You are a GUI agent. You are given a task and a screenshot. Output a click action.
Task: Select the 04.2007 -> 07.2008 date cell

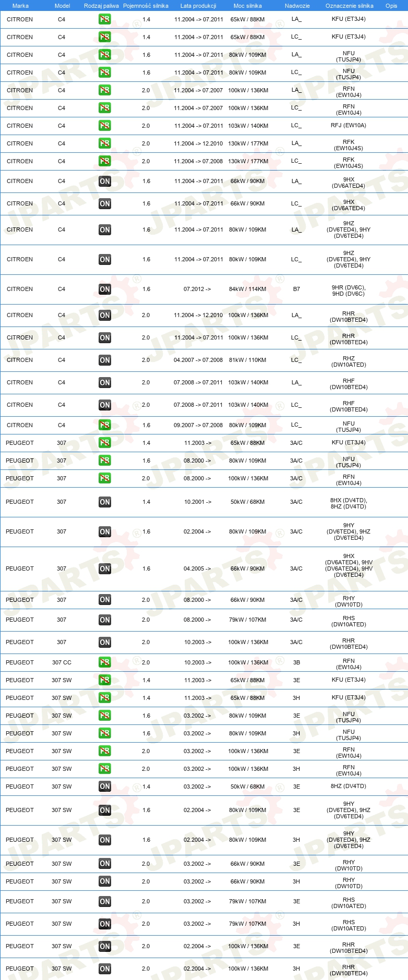click(x=198, y=360)
